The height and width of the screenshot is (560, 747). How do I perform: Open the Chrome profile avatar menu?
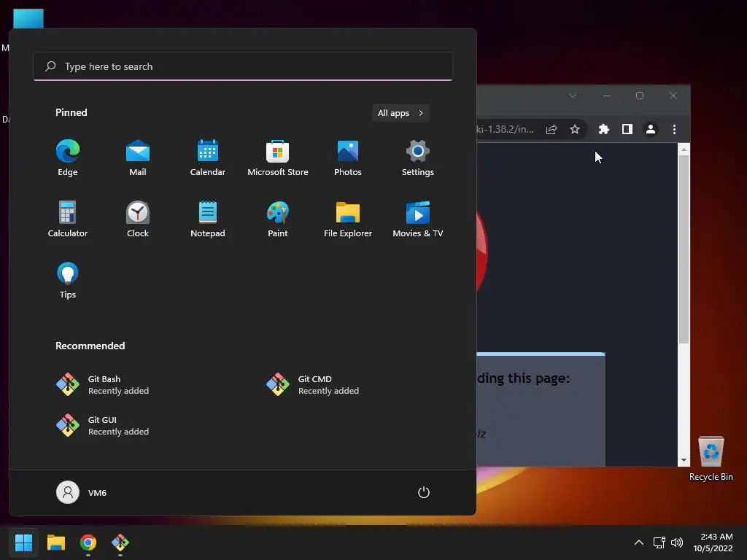click(x=650, y=129)
